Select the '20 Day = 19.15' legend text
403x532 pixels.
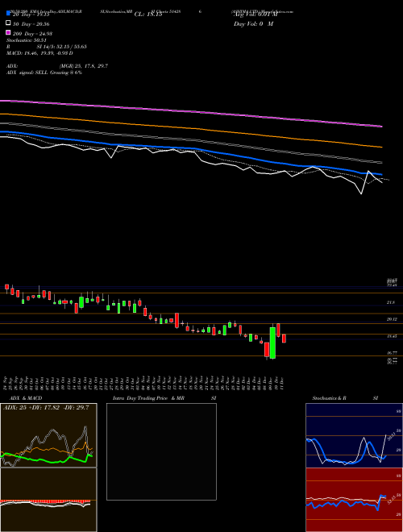pos(31,15)
